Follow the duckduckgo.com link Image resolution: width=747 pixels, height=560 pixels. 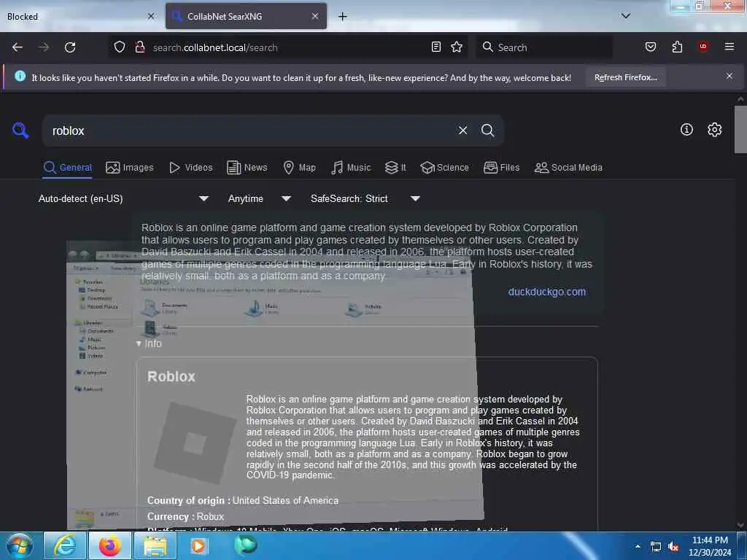[547, 292]
